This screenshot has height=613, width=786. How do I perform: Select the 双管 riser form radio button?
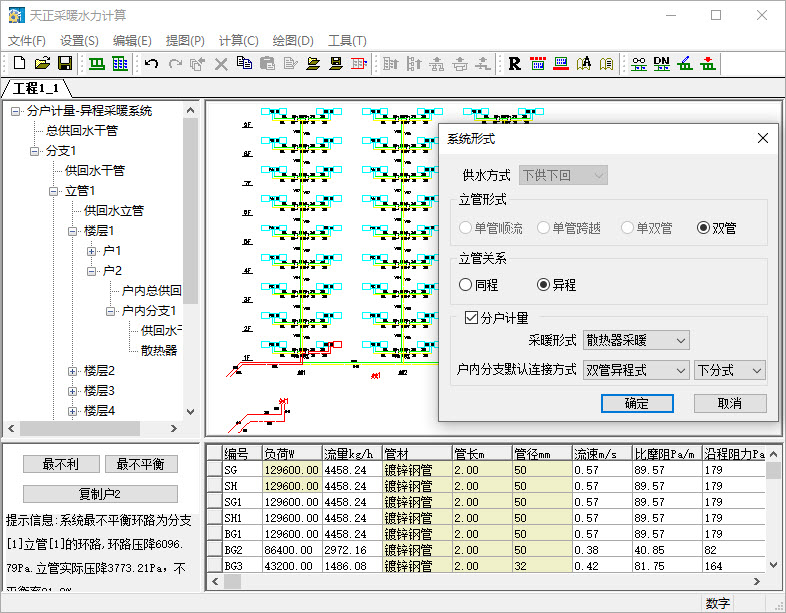(x=703, y=228)
